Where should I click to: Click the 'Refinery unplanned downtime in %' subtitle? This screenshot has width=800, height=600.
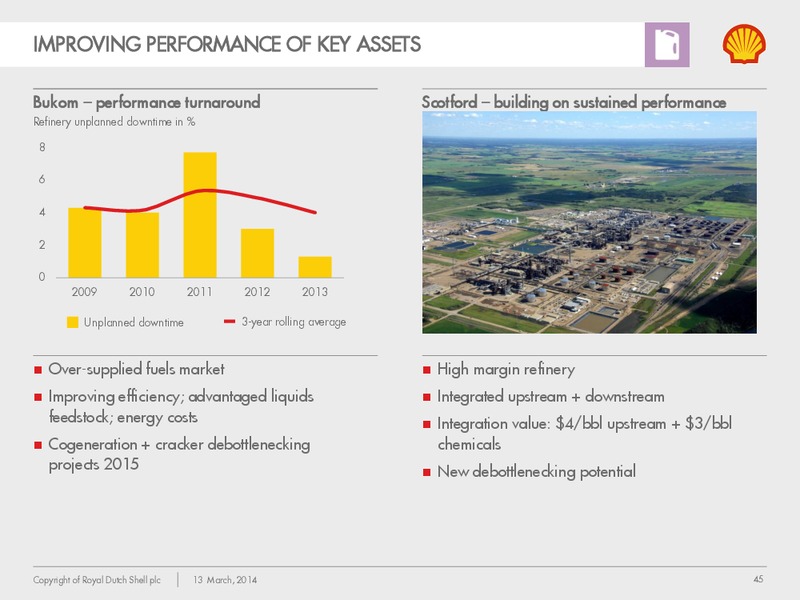click(114, 122)
